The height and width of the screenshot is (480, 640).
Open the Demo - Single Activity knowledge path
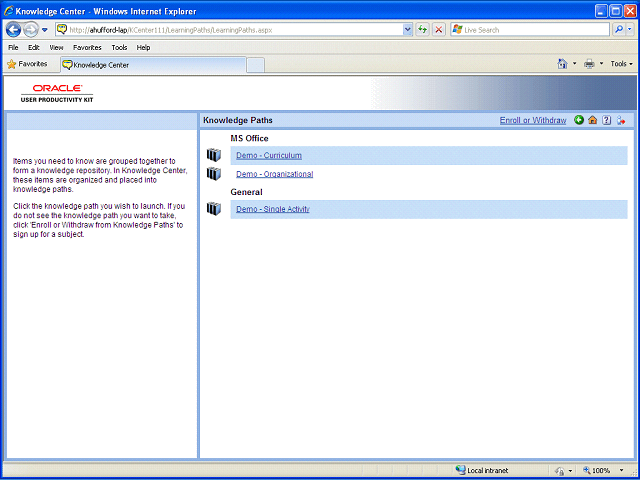click(273, 209)
